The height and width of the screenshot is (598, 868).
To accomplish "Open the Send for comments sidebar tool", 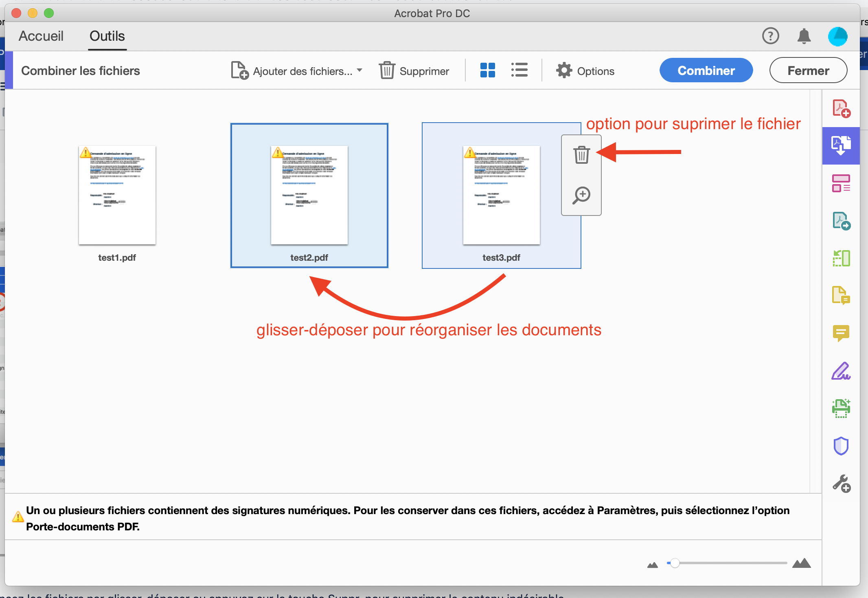I will pyautogui.click(x=841, y=295).
